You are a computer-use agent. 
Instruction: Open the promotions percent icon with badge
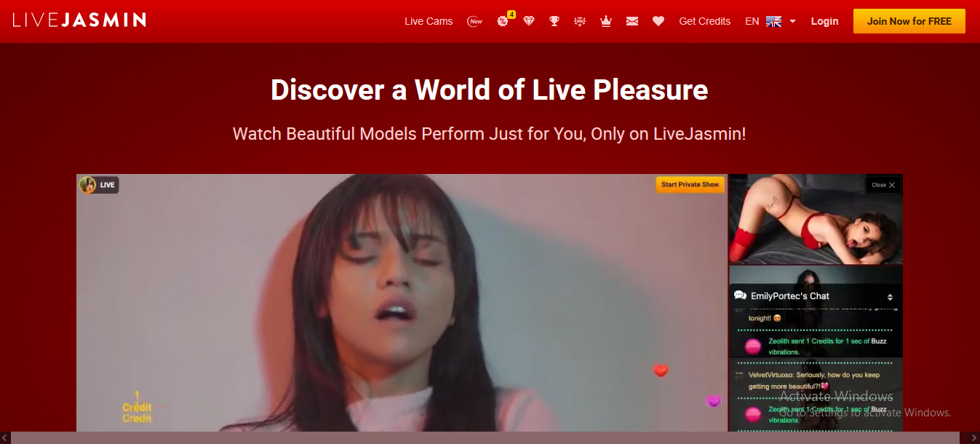pos(503,21)
